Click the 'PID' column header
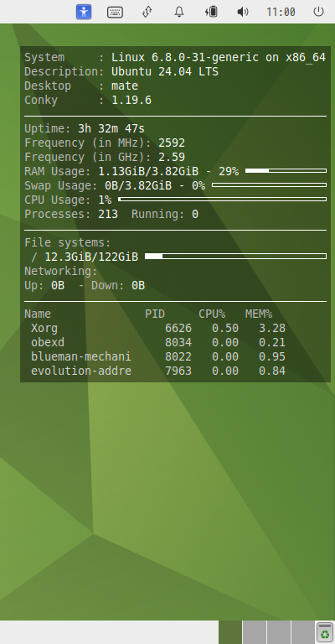Screen dimensions: 335x644 tap(155, 314)
